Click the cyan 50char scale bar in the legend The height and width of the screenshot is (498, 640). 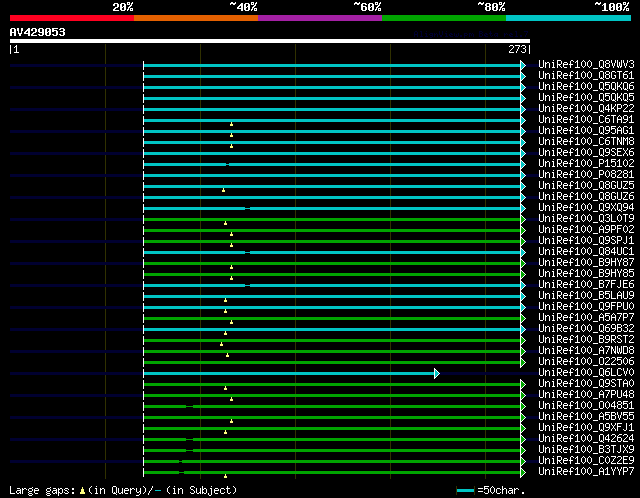pos(465,490)
